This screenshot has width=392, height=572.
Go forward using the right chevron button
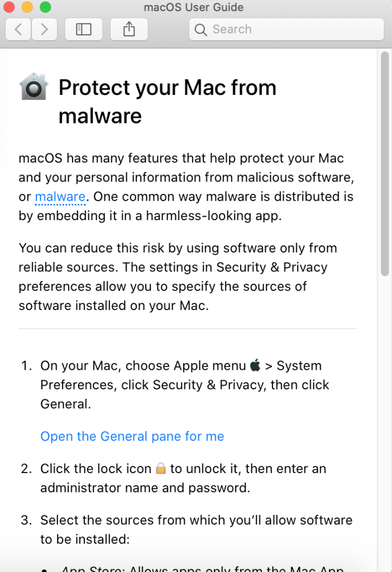(x=44, y=29)
